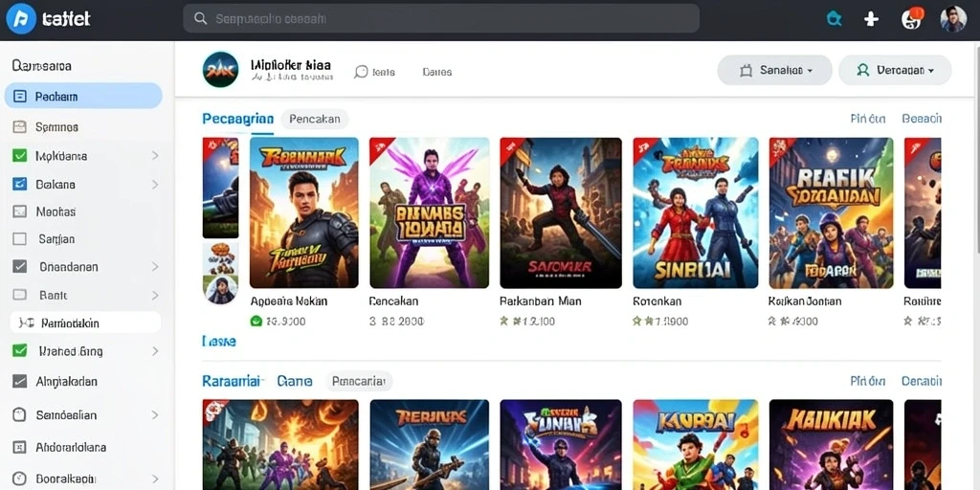This screenshot has width=980, height=490.
Task: Expand the Mokdama sidebar chevron
Action: click(x=155, y=156)
